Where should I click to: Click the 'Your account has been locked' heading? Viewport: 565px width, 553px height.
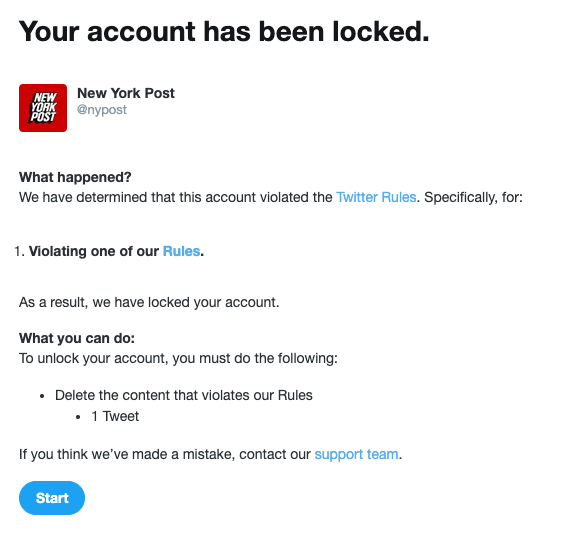point(224,32)
